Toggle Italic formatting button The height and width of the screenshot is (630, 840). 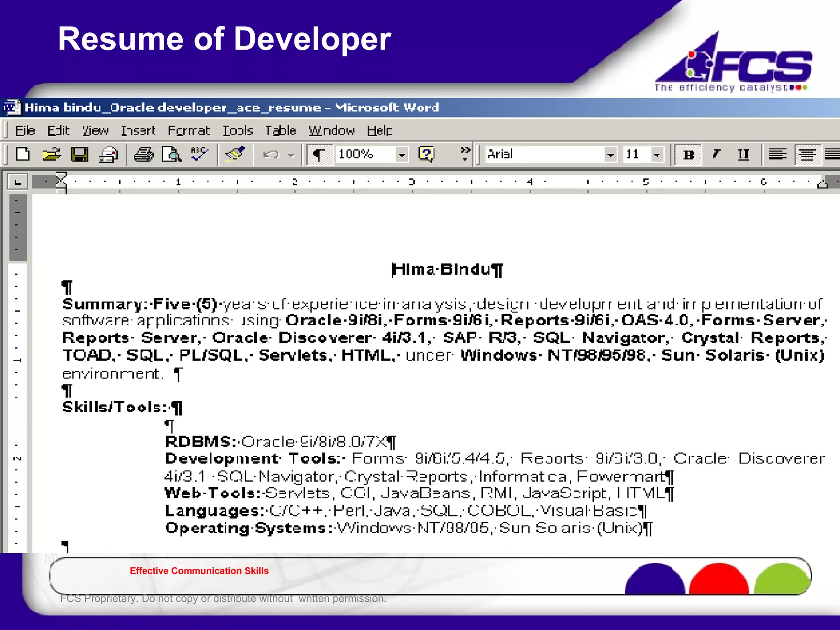coord(716,155)
